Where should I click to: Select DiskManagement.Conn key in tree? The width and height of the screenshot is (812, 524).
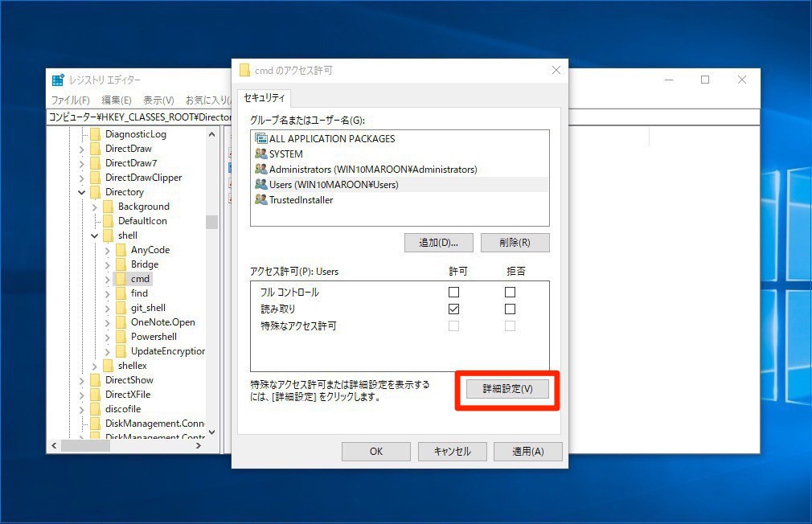click(155, 424)
